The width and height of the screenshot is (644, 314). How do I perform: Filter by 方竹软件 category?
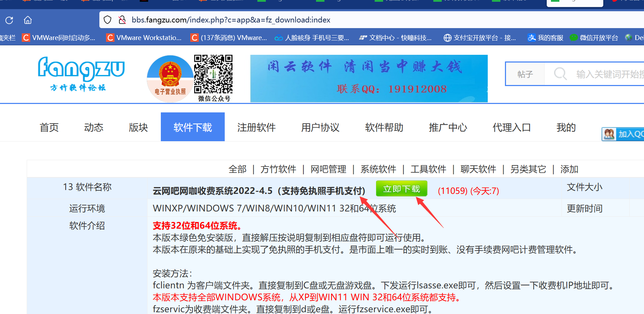(x=278, y=169)
